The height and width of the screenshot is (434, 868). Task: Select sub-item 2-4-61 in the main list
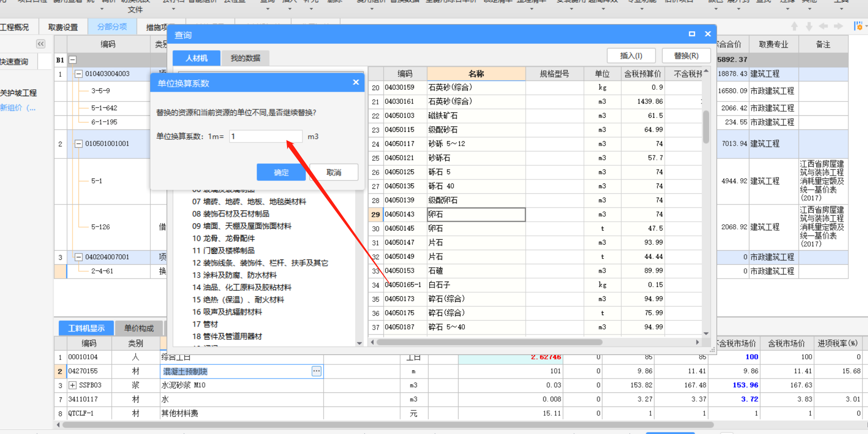coord(102,271)
